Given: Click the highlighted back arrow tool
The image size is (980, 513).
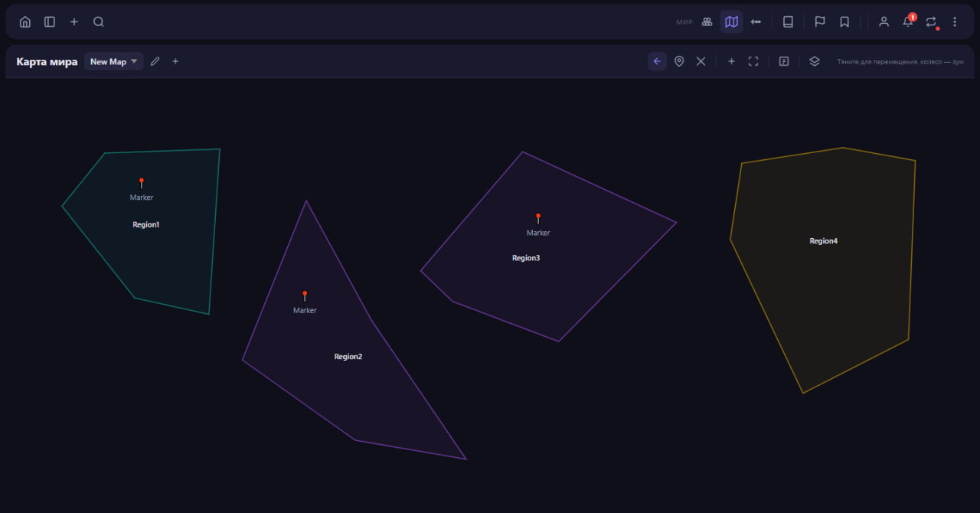Looking at the screenshot, I should pos(657,61).
